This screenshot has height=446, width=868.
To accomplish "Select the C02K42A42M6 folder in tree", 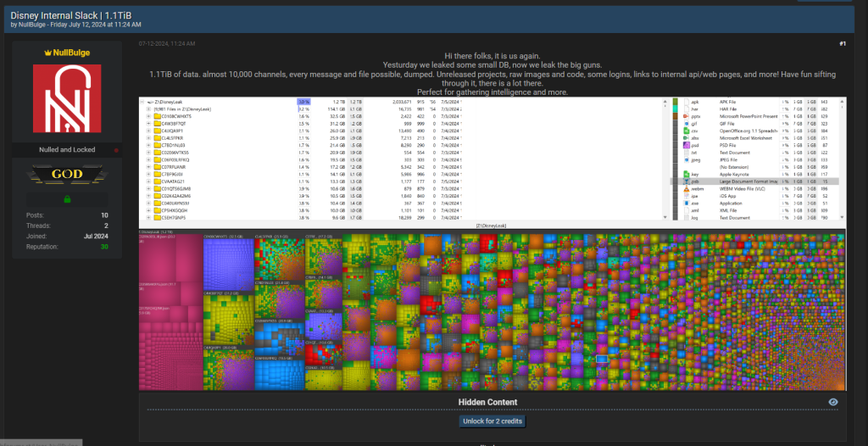I will pyautogui.click(x=176, y=196).
